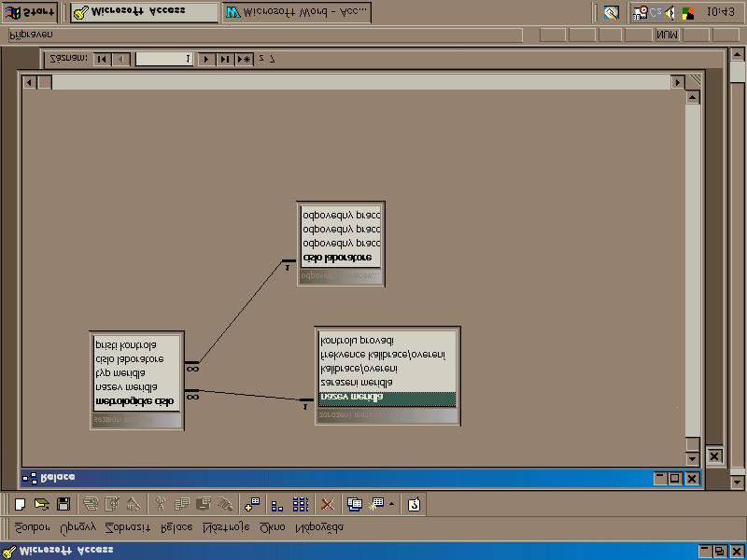Click the Copy toolbar icon

coord(181,504)
